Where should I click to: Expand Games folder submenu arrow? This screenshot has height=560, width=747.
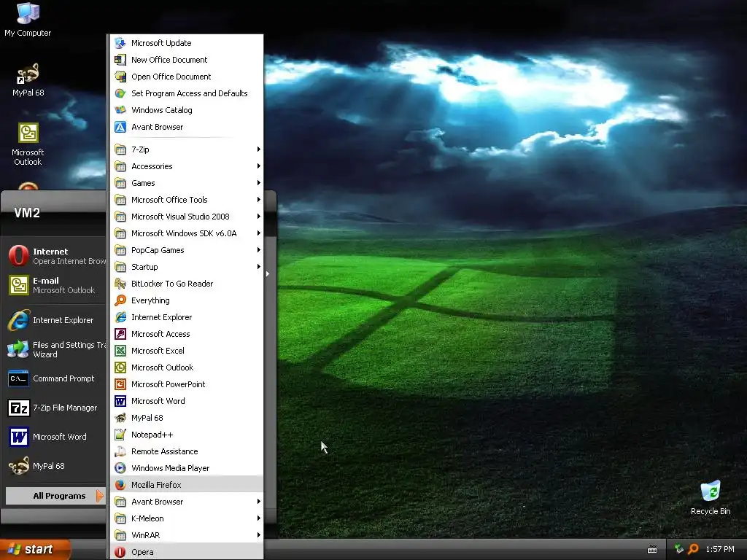click(x=259, y=183)
